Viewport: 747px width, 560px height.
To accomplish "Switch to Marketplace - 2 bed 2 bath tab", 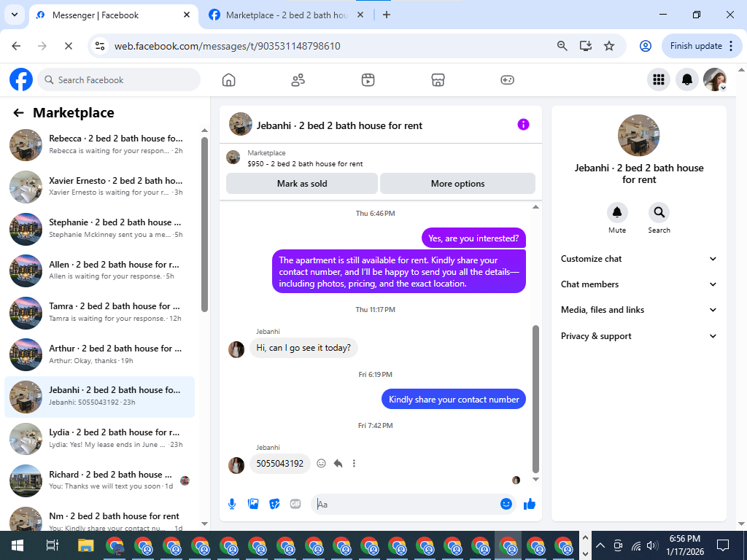I will tap(287, 15).
